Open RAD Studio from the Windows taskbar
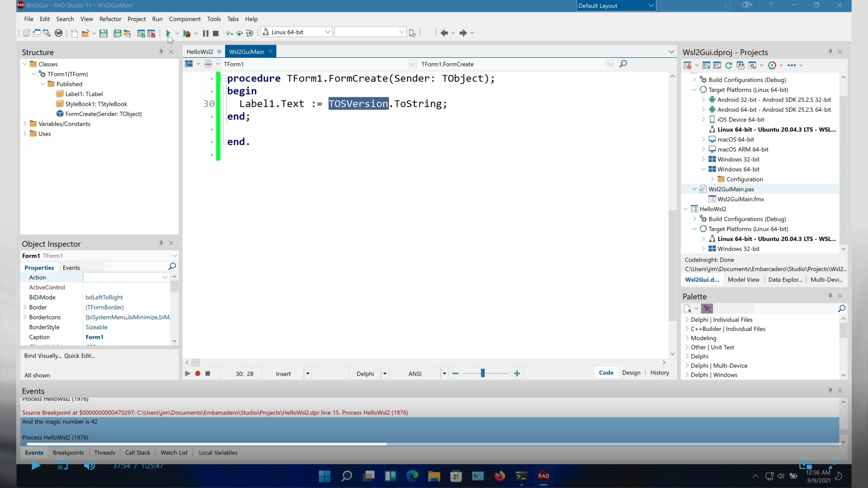Viewport: 868px width, 488px height. (x=543, y=476)
